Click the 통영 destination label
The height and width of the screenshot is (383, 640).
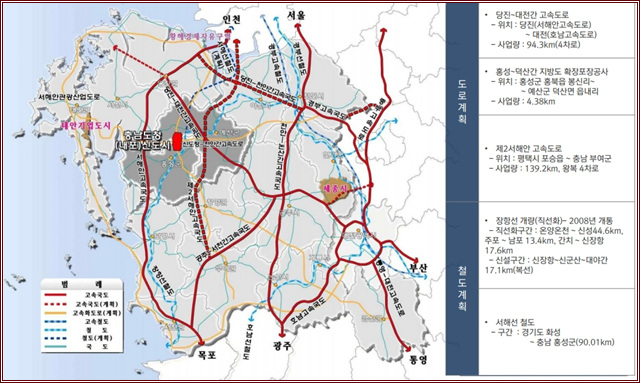tap(418, 360)
